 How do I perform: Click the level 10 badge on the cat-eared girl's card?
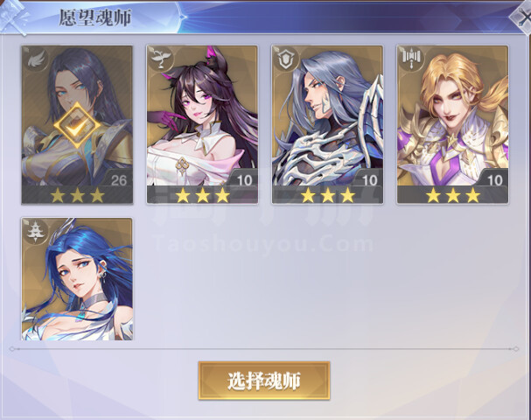coord(244,180)
